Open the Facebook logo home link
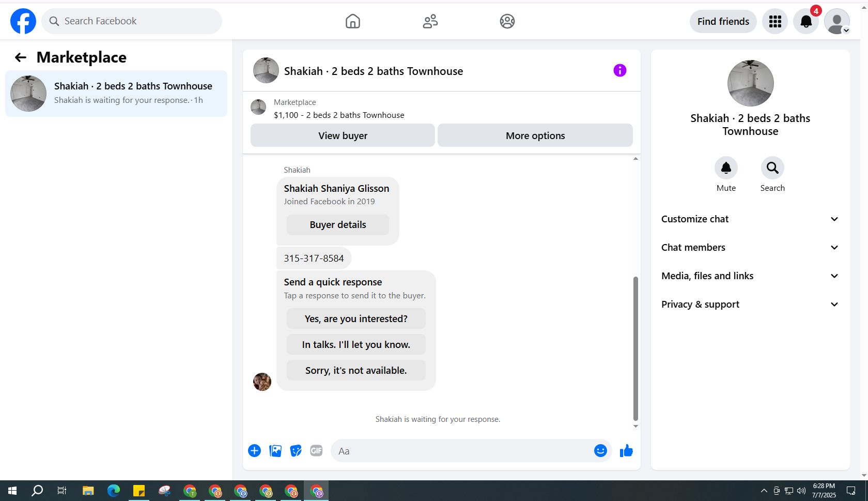The height and width of the screenshot is (501, 868). (23, 21)
